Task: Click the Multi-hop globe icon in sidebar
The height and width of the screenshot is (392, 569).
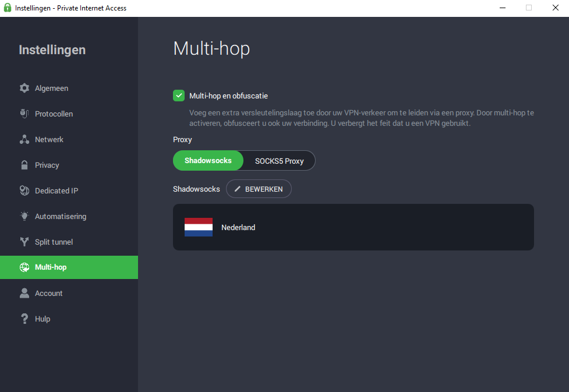Action: click(24, 268)
